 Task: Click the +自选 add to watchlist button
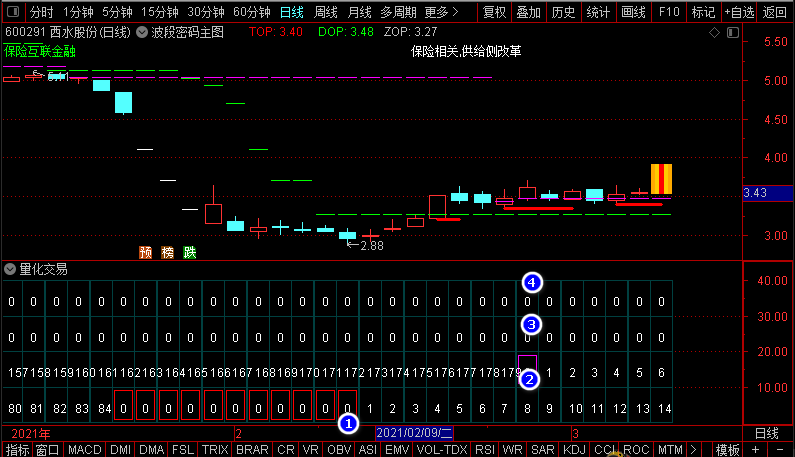tap(739, 12)
